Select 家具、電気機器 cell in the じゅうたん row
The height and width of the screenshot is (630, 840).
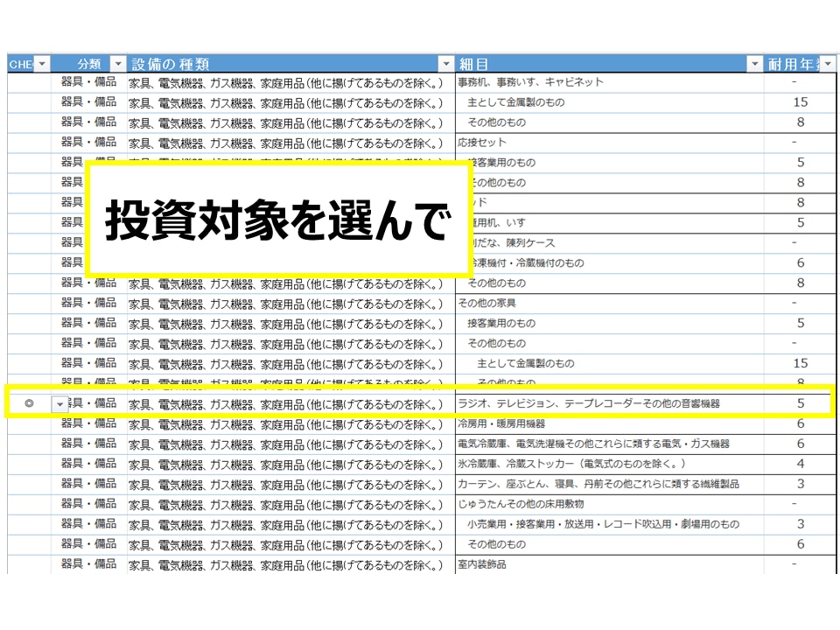click(290, 505)
